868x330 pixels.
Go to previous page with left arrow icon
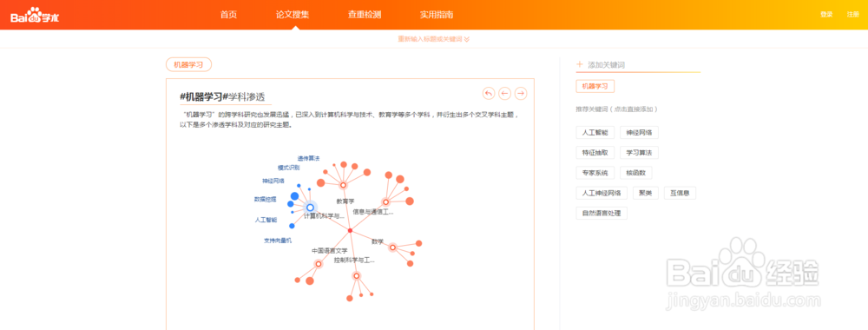[x=504, y=94]
